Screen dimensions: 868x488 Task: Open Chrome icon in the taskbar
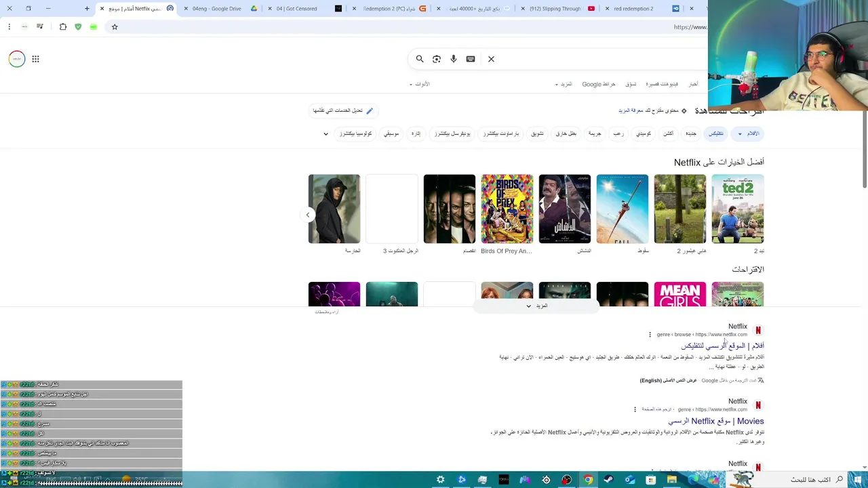tap(588, 480)
